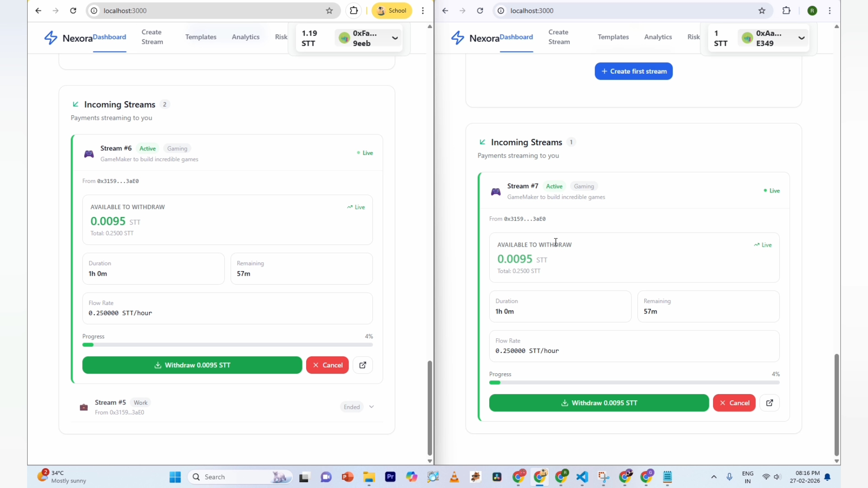Open external link icon for Stream #7
Screen dimensions: 868x488
pos(769,403)
